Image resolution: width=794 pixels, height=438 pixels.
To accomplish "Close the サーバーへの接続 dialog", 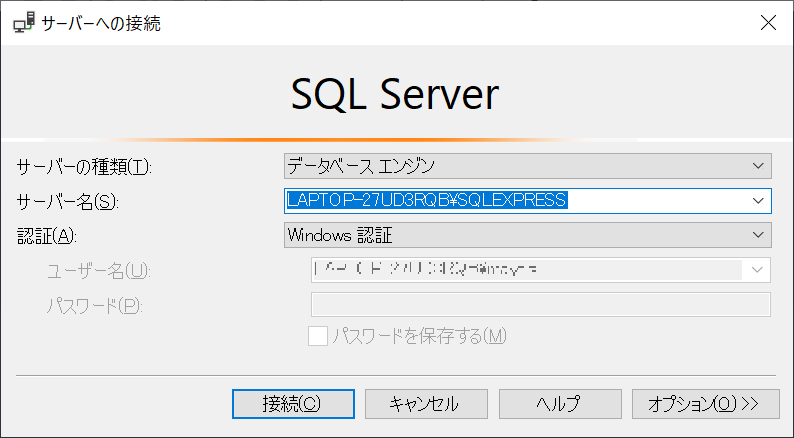I will pyautogui.click(x=768, y=23).
